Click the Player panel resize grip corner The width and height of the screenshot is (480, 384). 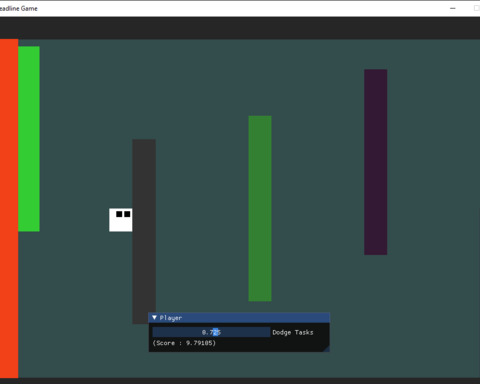[x=326, y=348]
